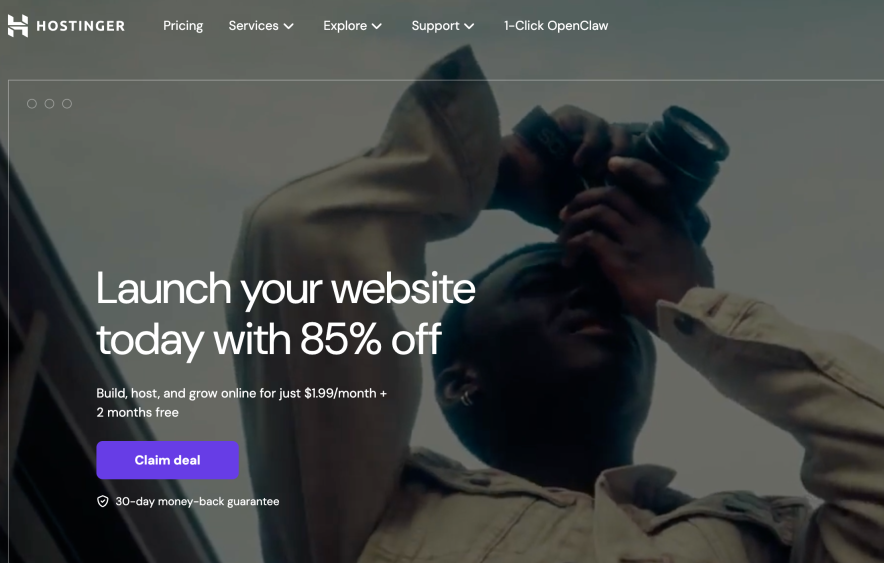Click the $1.99/month offer description text
Screen dimensions: 884x563
[241, 402]
